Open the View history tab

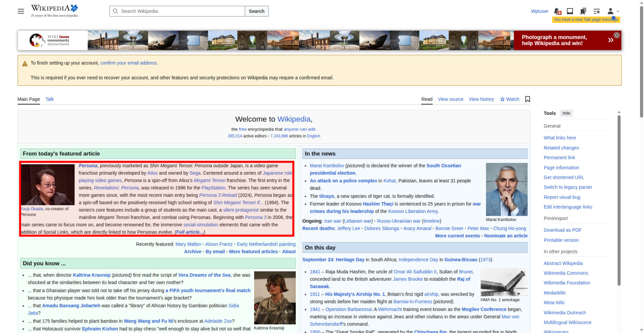(481, 99)
